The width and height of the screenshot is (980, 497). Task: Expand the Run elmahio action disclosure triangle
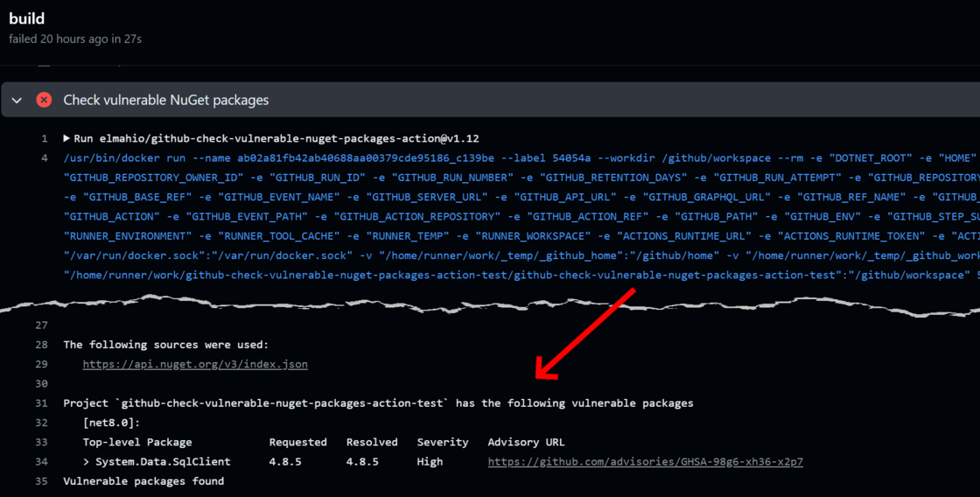(x=66, y=138)
